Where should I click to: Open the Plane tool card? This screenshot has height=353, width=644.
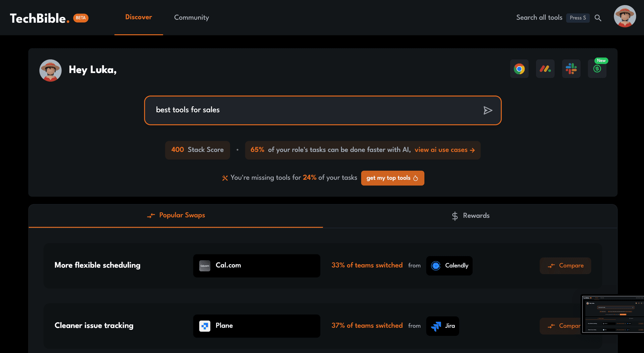(x=257, y=326)
